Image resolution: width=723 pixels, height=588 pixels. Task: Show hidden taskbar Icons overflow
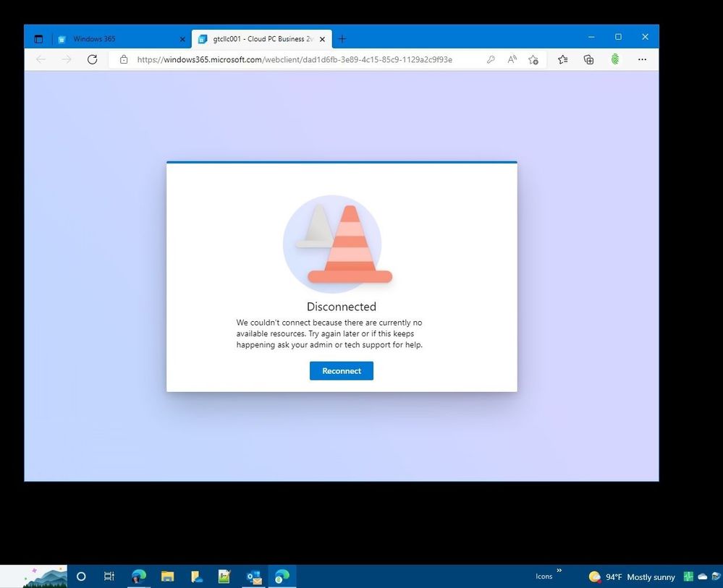544,576
